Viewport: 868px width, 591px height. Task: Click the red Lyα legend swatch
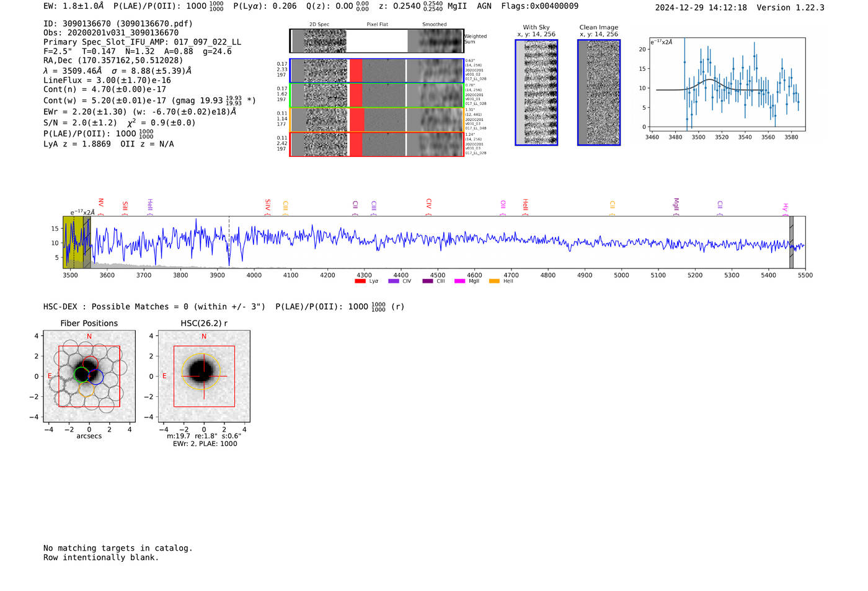point(360,282)
